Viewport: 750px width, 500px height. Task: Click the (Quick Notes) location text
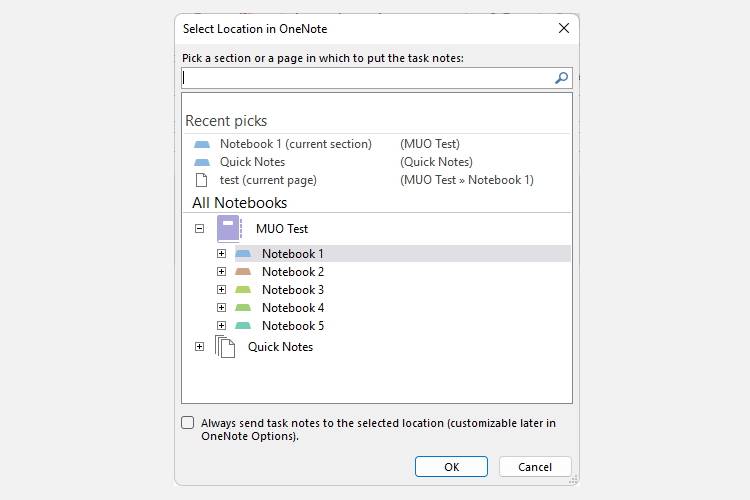click(x=436, y=162)
